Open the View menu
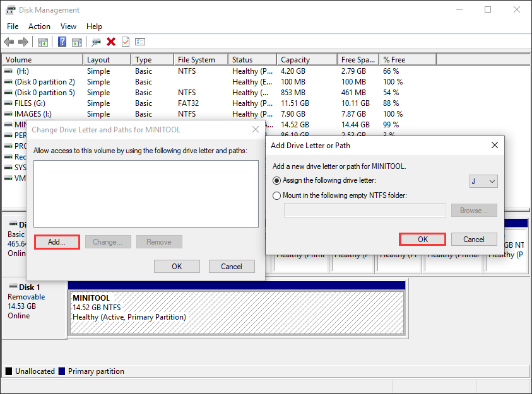Image resolution: width=532 pixels, height=394 pixels. click(68, 26)
